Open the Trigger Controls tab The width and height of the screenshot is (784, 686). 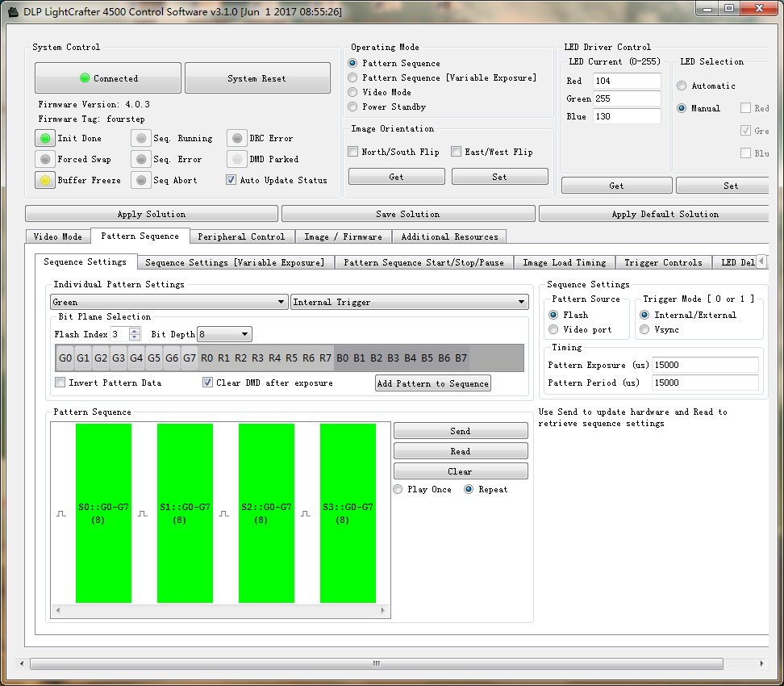[x=663, y=262]
